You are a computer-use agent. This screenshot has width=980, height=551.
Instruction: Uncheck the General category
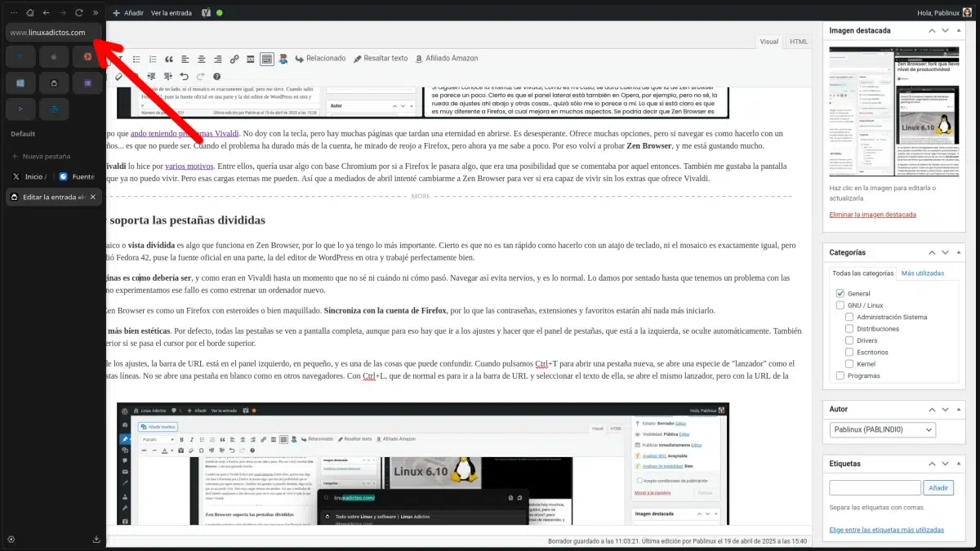[x=840, y=293]
